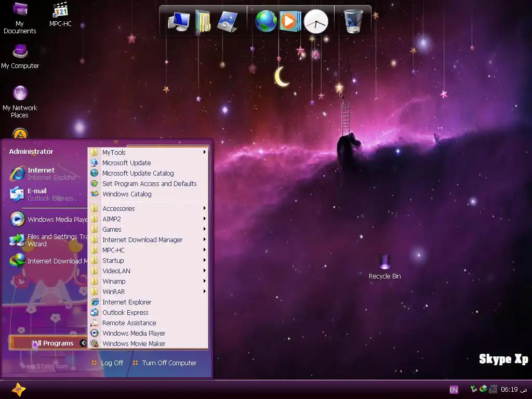Click Turn Off Computer button
Viewport: 532px width, 399px height.
pos(165,363)
